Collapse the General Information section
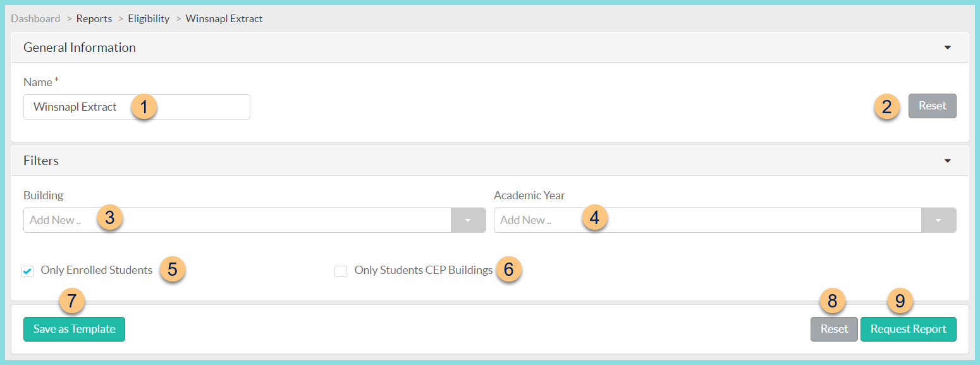980x365 pixels. [947, 47]
